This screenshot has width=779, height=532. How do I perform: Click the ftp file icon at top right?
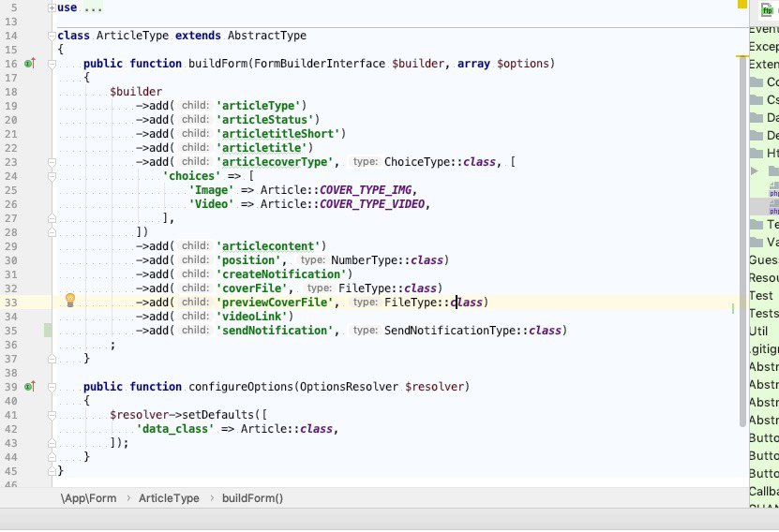[x=768, y=10]
